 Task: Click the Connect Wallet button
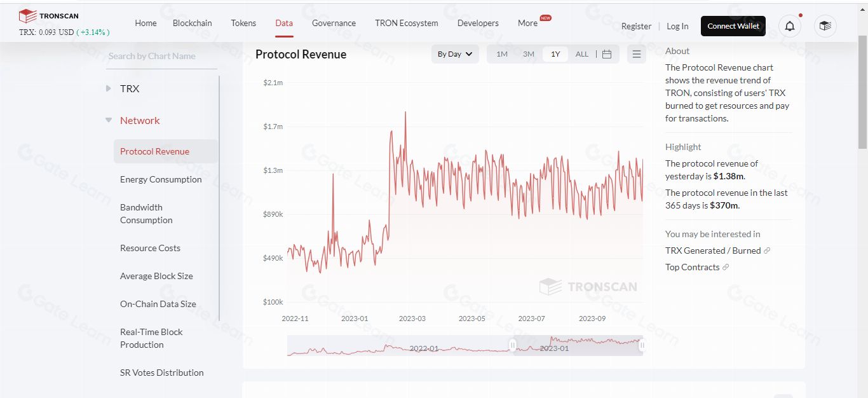[733, 26]
